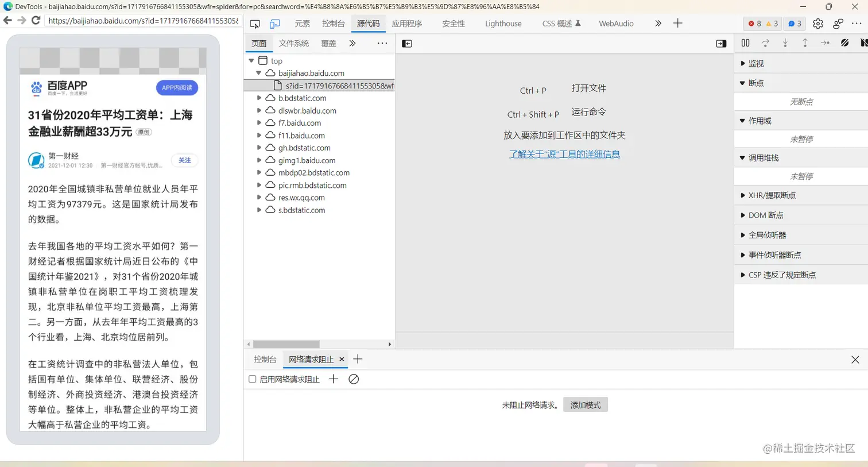
Task: Toggle device emulation toolbar icon
Action: 275,24
